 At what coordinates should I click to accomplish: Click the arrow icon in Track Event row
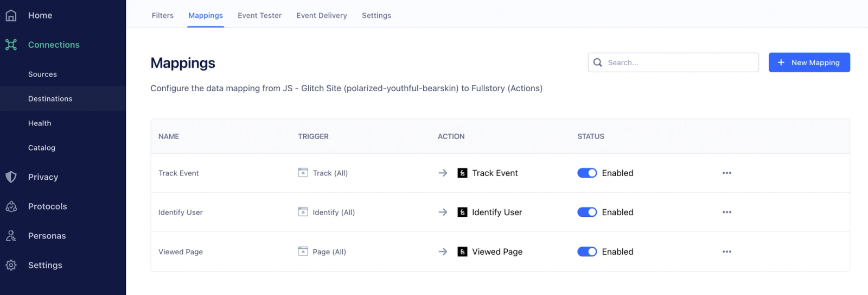click(x=443, y=173)
